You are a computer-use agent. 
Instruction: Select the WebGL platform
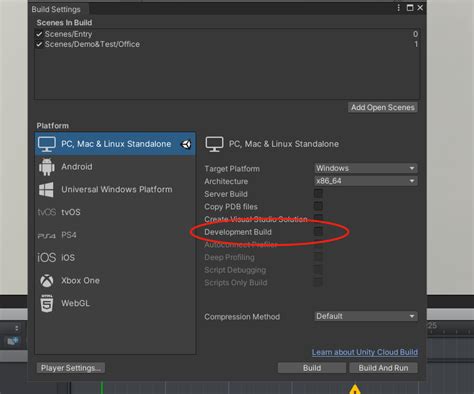(x=115, y=303)
